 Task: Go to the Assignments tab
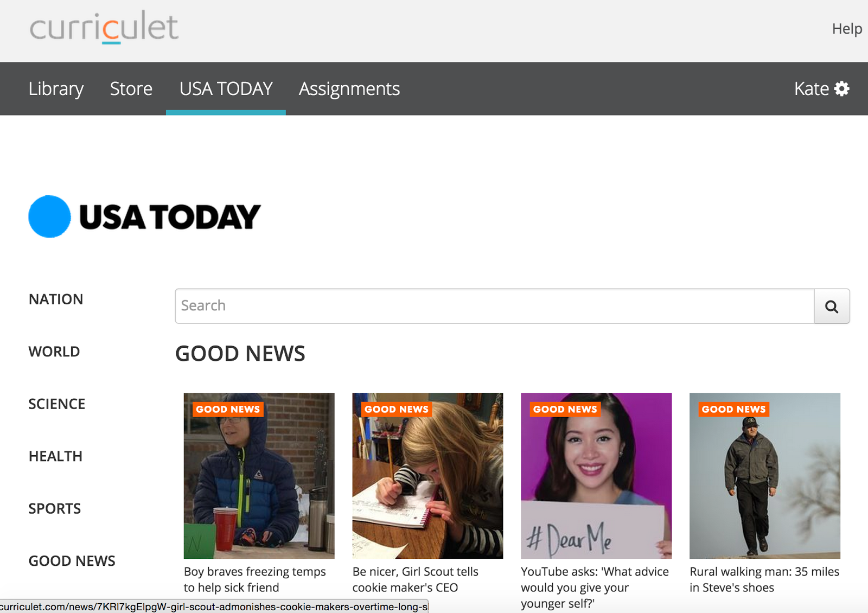(x=349, y=88)
